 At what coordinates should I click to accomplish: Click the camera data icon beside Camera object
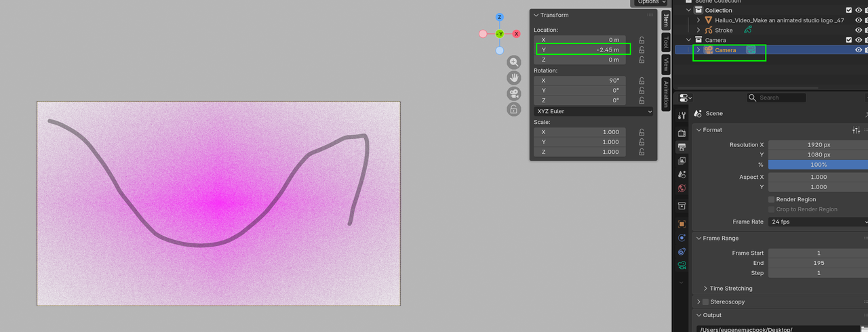click(x=751, y=49)
